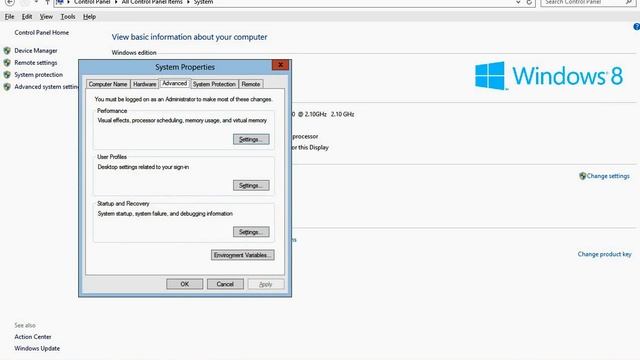The width and height of the screenshot is (640, 360).
Task: Click shield icon beside System protection
Action: tap(7, 75)
